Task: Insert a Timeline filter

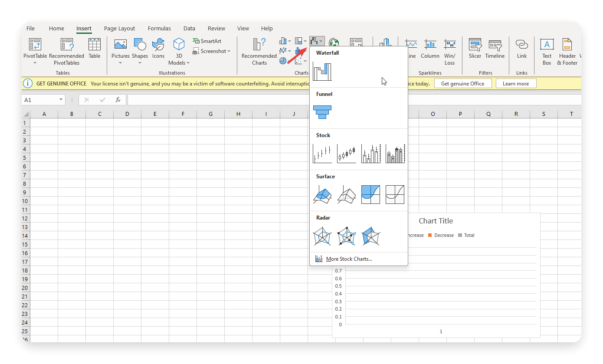Action: tap(495, 49)
